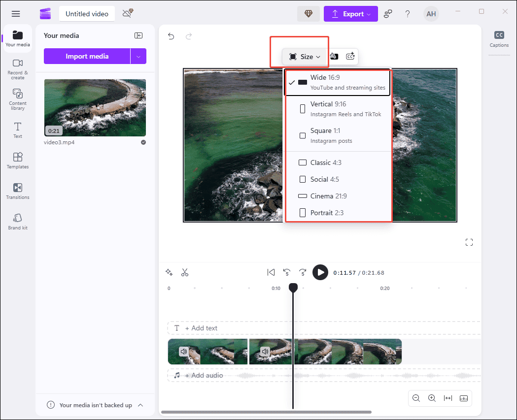Image resolution: width=517 pixels, height=420 pixels.
Task: Mute audio on the first video clip
Action: tap(184, 351)
